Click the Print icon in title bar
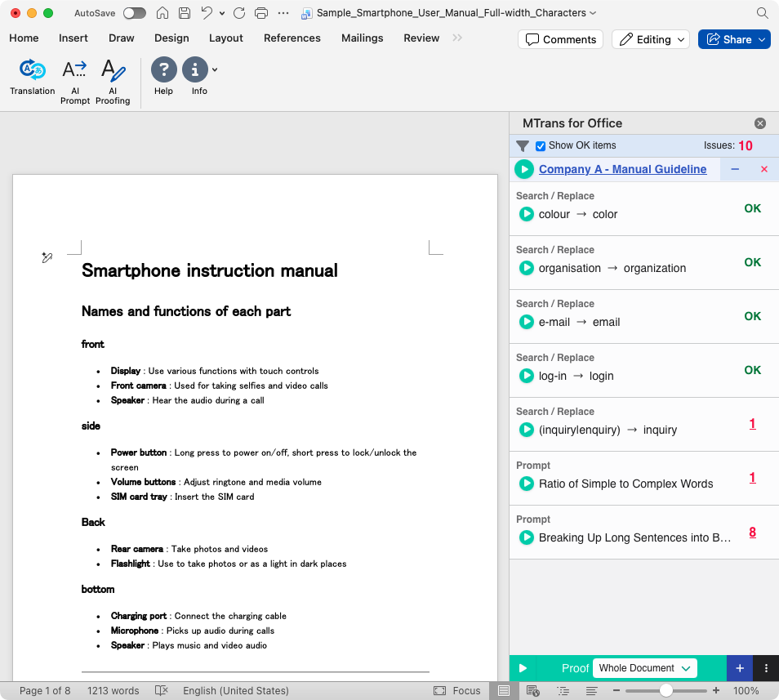Viewport: 779px width, 700px height. [x=261, y=13]
